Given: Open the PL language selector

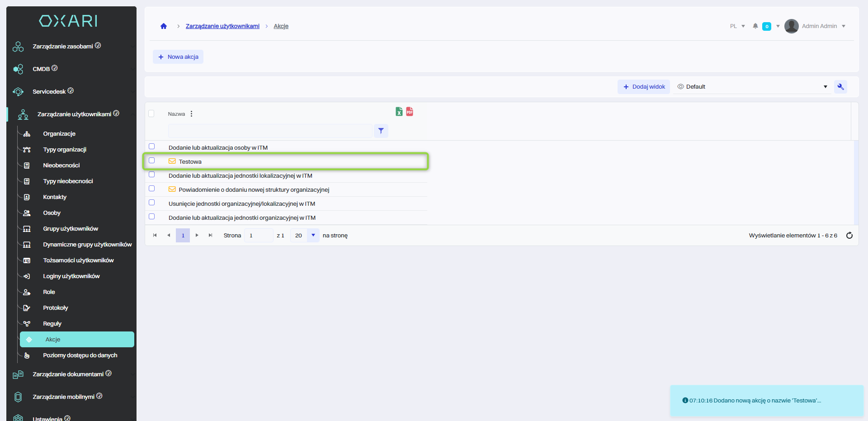Looking at the screenshot, I should pos(737,26).
